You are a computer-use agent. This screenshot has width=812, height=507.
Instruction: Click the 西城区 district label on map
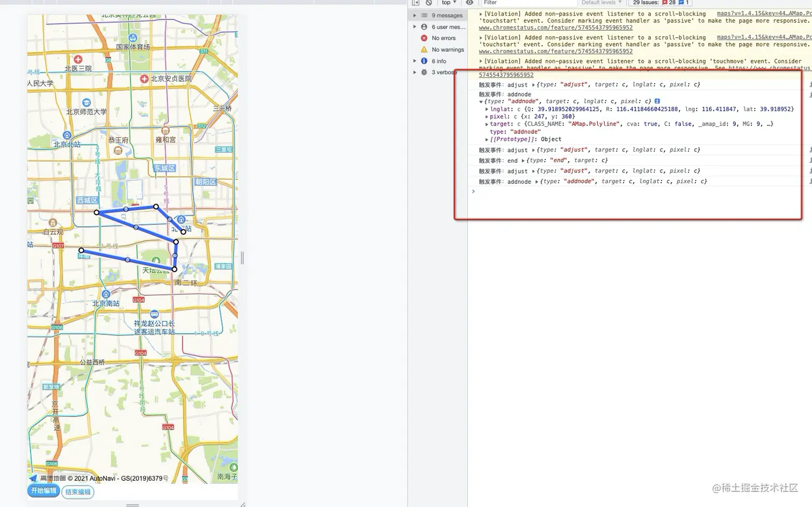pyautogui.click(x=87, y=200)
